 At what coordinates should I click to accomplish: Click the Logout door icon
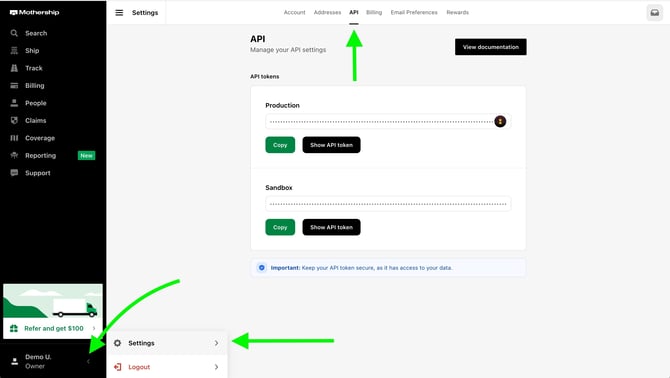[x=118, y=367]
